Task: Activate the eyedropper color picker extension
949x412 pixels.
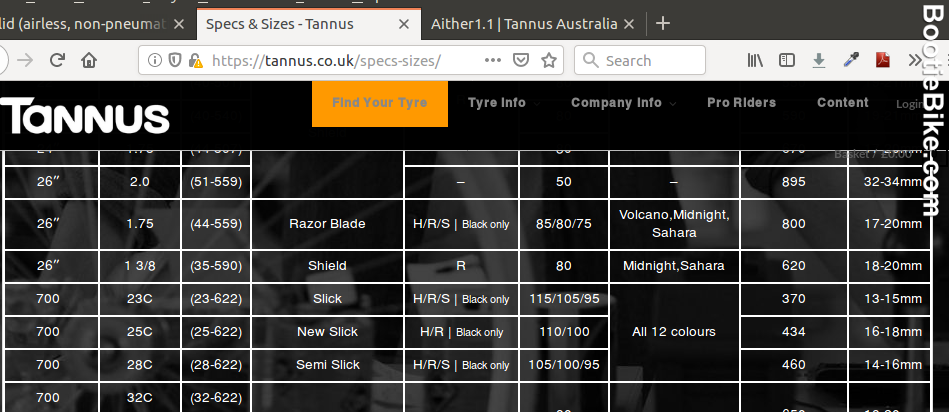Action: (x=851, y=60)
